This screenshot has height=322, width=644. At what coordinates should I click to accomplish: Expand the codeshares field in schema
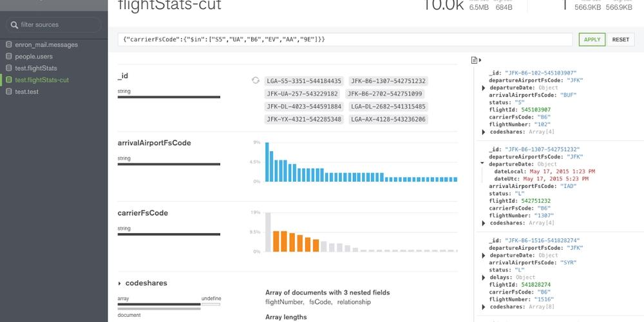[120, 283]
